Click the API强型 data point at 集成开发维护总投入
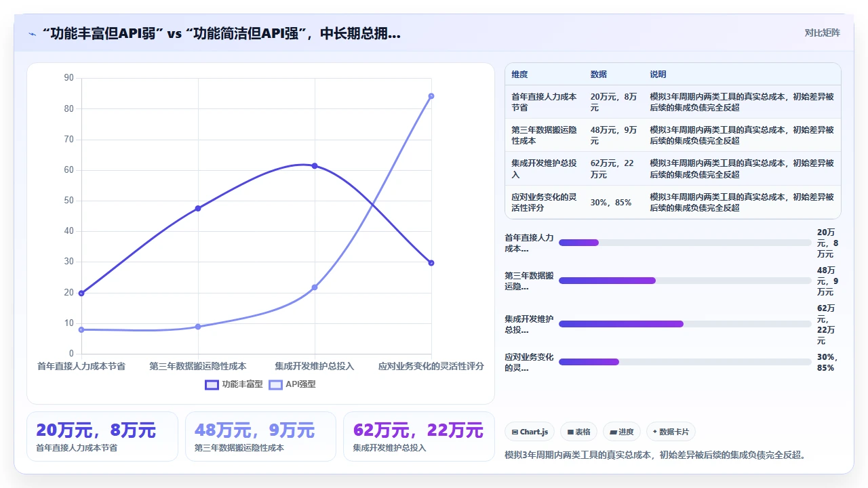The height and width of the screenshot is (488, 868). click(315, 287)
